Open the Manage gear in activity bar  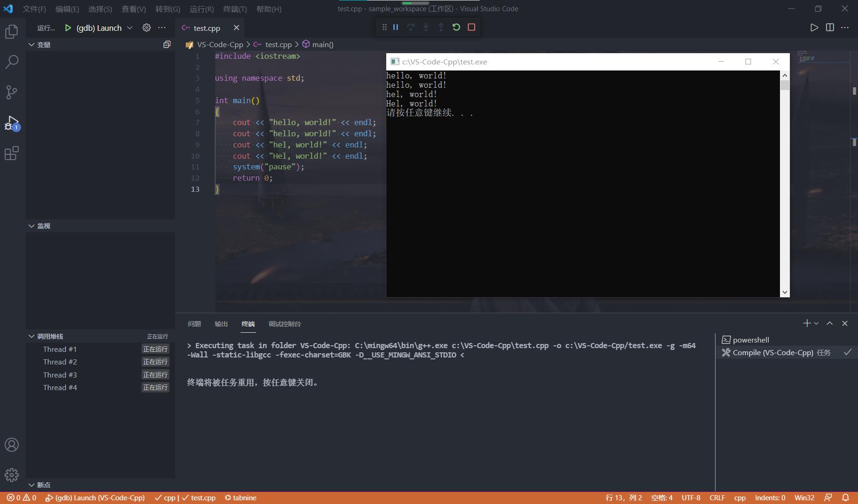point(12,475)
